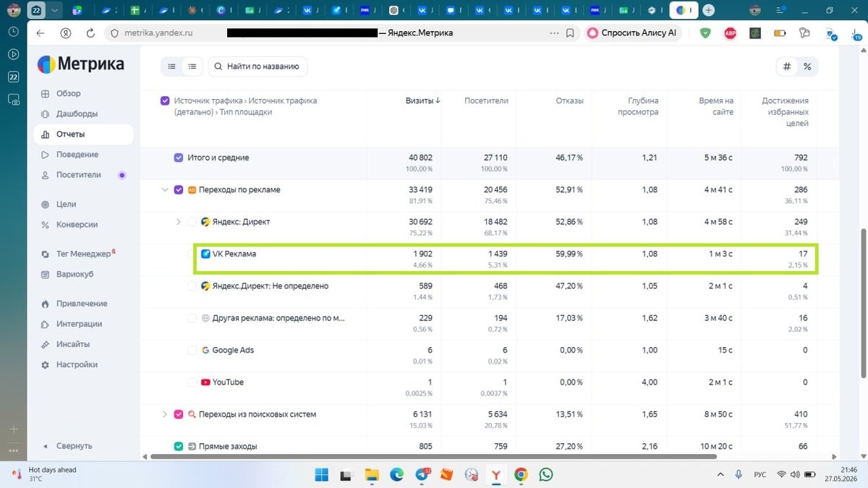Screen dimensions: 868x488
Task: Expand the Яндекс: Директ row
Action: click(x=179, y=221)
